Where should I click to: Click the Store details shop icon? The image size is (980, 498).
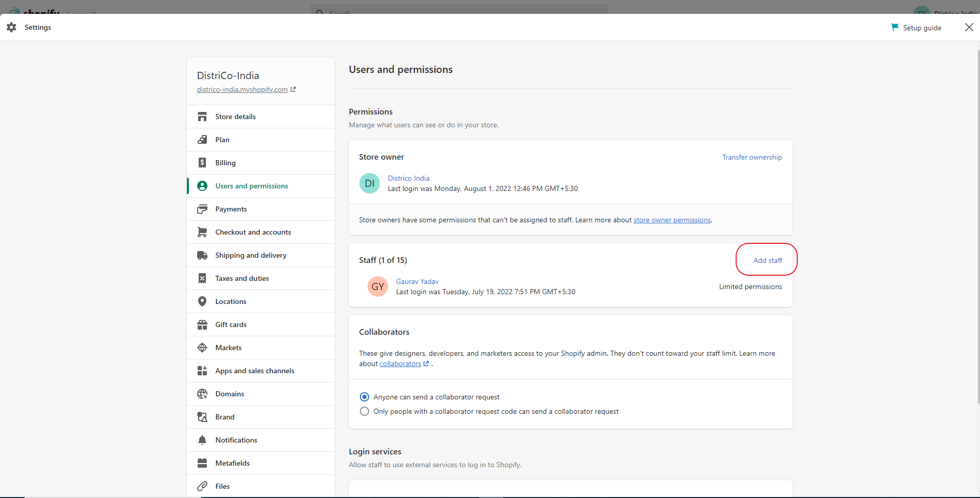(202, 117)
